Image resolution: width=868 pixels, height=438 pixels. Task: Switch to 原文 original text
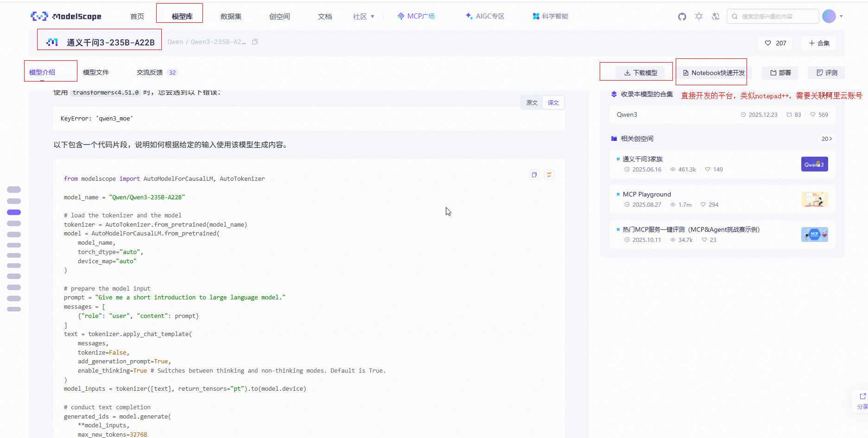pos(532,103)
